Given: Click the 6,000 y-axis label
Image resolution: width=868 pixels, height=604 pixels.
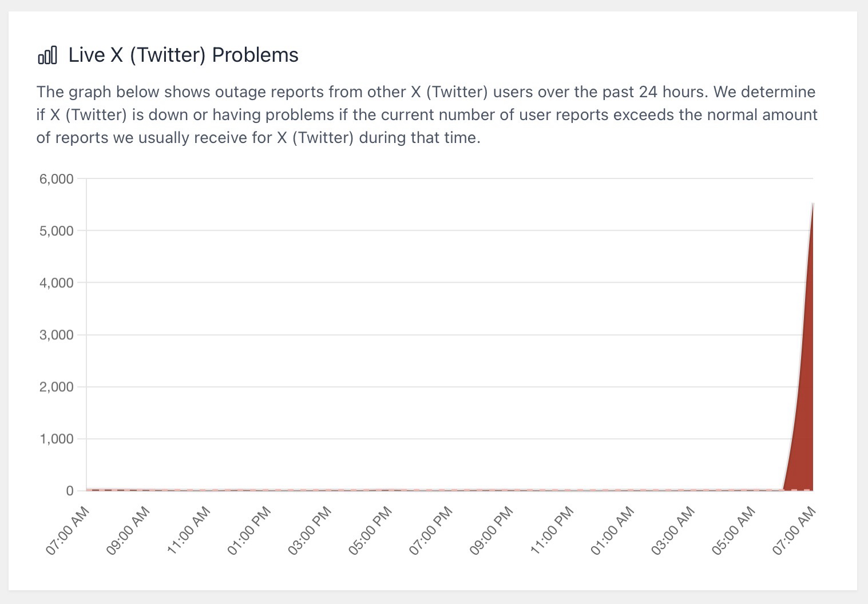Looking at the screenshot, I should (x=56, y=179).
